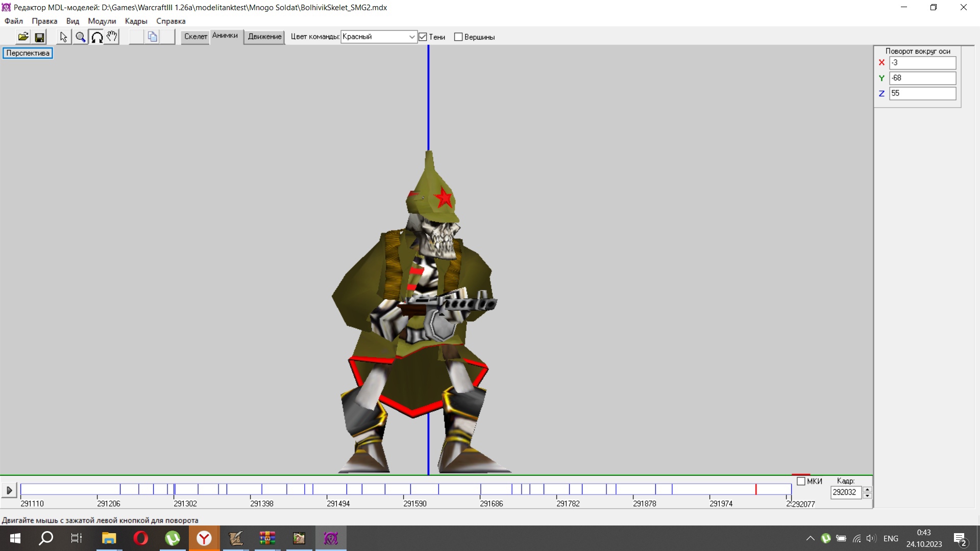The width and height of the screenshot is (980, 551).
Task: Increase frame number with up arrow
Action: [x=867, y=489]
